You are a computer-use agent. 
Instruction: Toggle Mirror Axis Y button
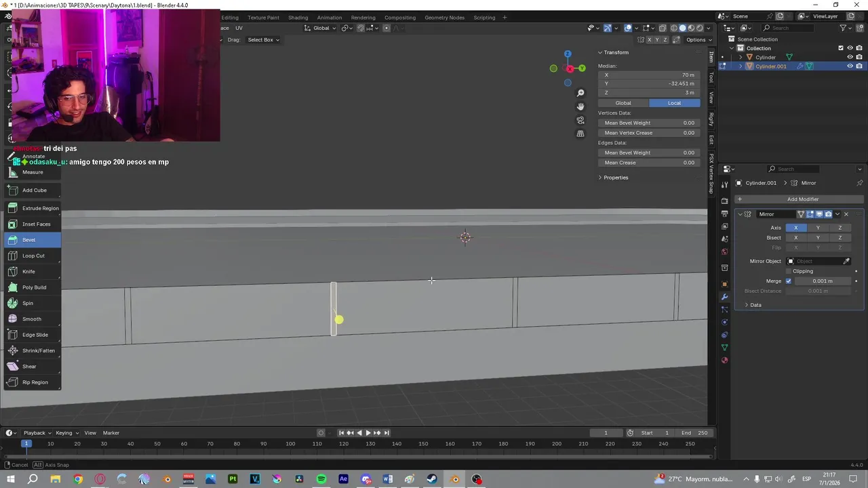818,228
